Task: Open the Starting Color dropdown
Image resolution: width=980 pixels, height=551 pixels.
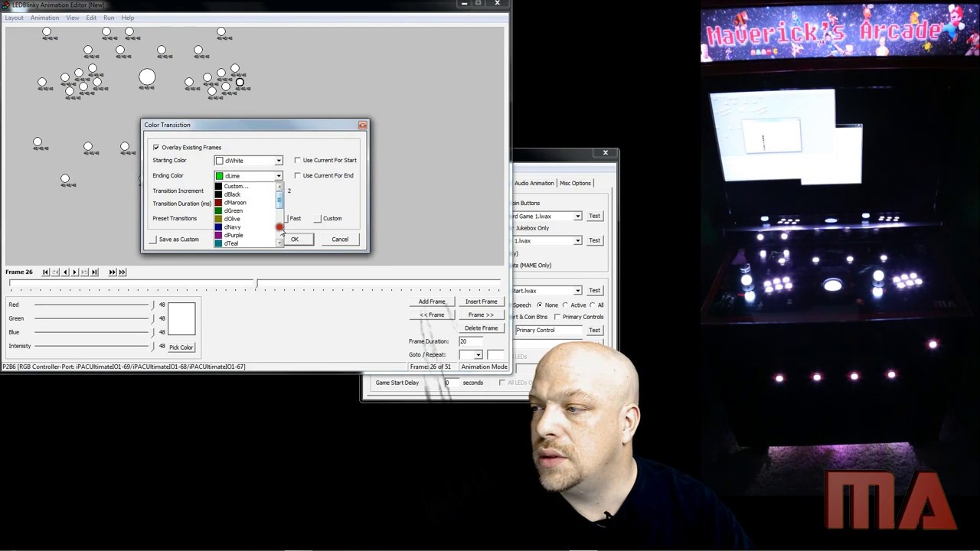Action: tap(279, 161)
